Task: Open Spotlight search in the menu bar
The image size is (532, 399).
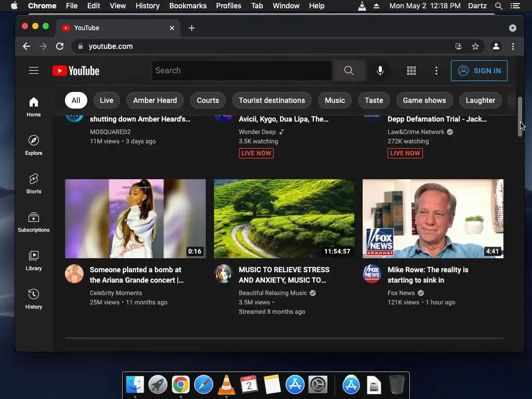Action: 498,6
